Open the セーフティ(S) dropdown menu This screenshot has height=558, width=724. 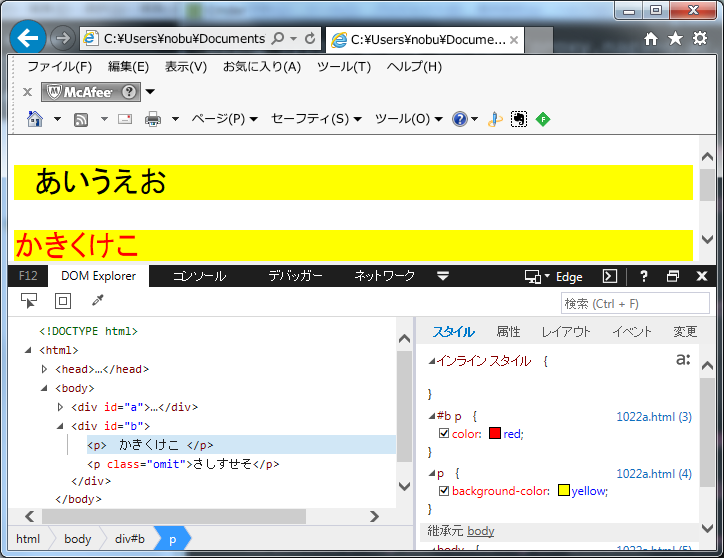coord(315,119)
